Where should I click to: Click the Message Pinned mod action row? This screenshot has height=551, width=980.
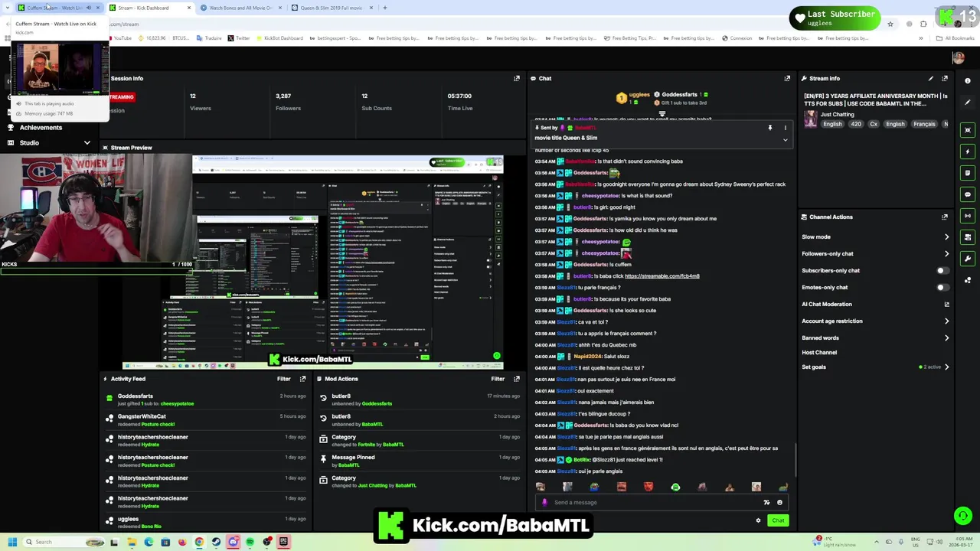(x=418, y=461)
